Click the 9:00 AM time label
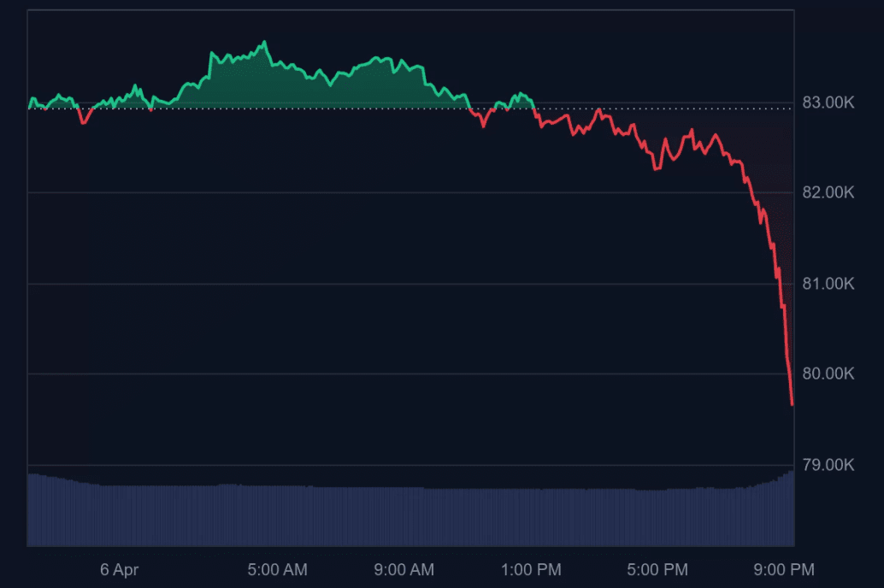The image size is (884, 588). pos(404,569)
